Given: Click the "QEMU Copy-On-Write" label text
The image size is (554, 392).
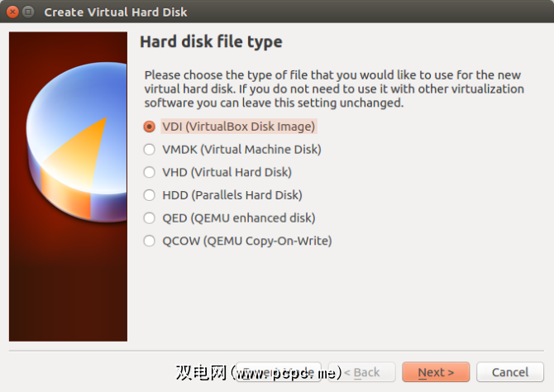Looking at the screenshot, I should [x=265, y=241].
